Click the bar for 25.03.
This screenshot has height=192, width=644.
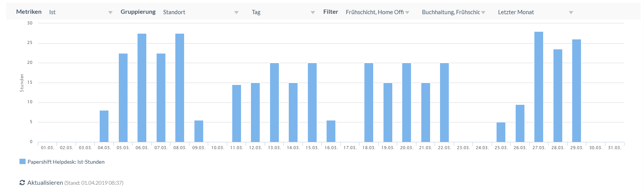(501, 132)
